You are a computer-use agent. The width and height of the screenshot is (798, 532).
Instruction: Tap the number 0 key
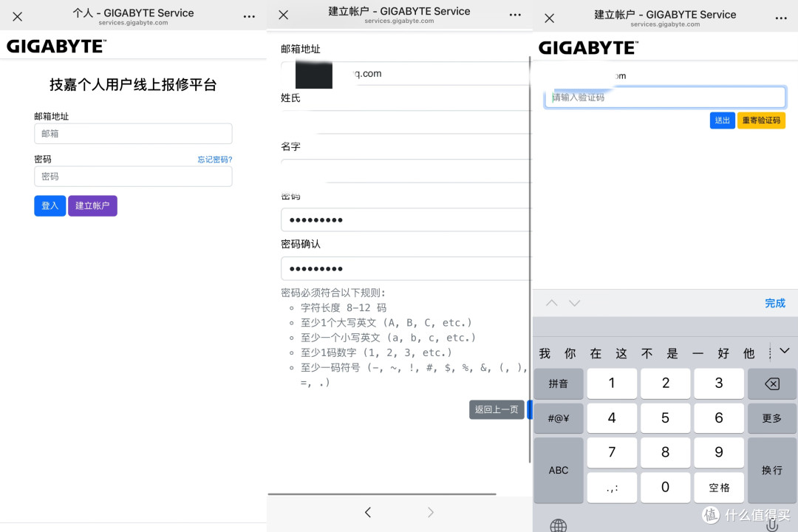[665, 488]
